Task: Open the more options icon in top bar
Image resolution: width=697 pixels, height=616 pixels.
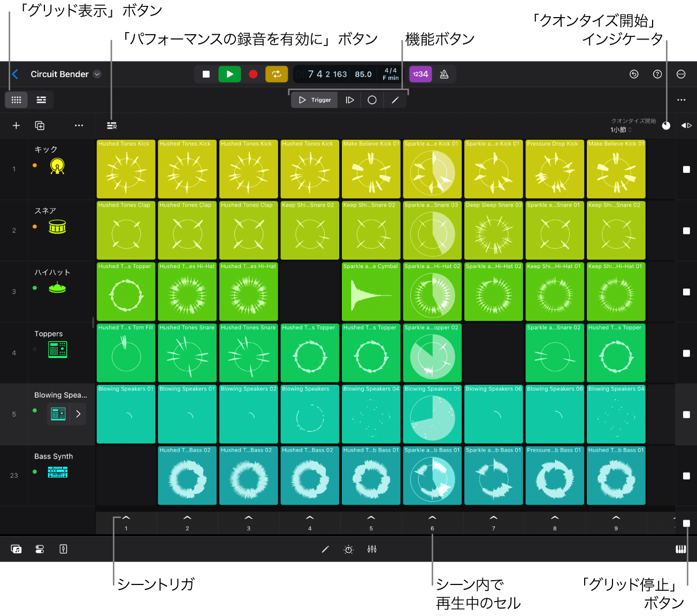Action: click(681, 74)
